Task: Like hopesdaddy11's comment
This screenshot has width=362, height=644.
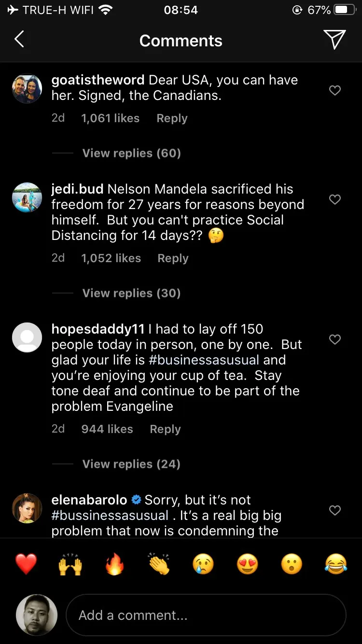Action: point(334,339)
